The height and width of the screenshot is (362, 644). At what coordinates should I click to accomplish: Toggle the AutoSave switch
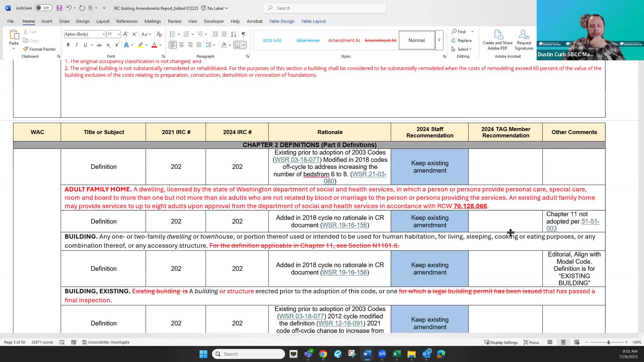(43, 8)
